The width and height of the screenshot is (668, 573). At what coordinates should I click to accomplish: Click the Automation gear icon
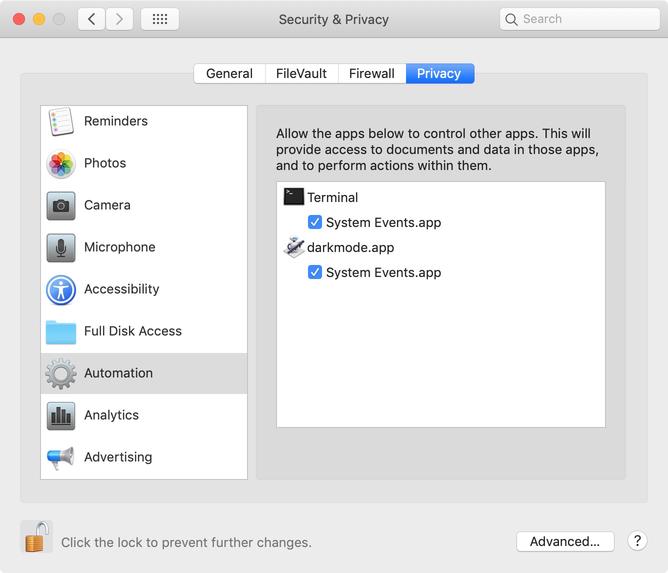61,374
